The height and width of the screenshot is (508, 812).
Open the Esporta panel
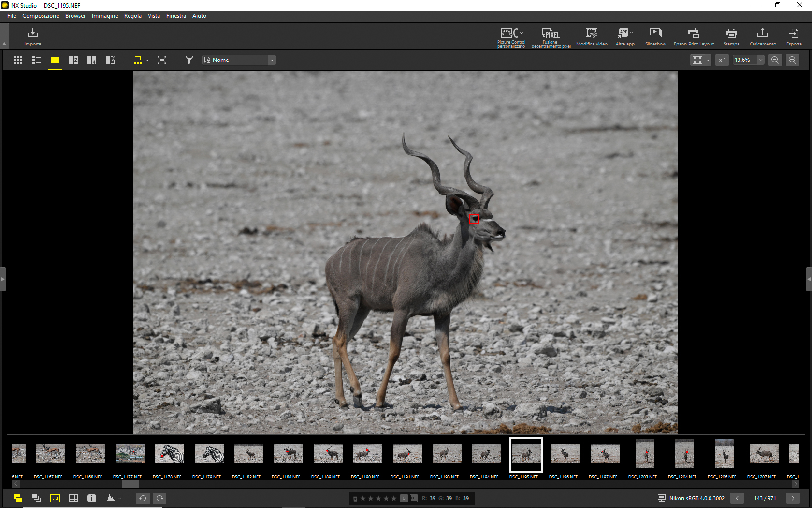tap(794, 36)
